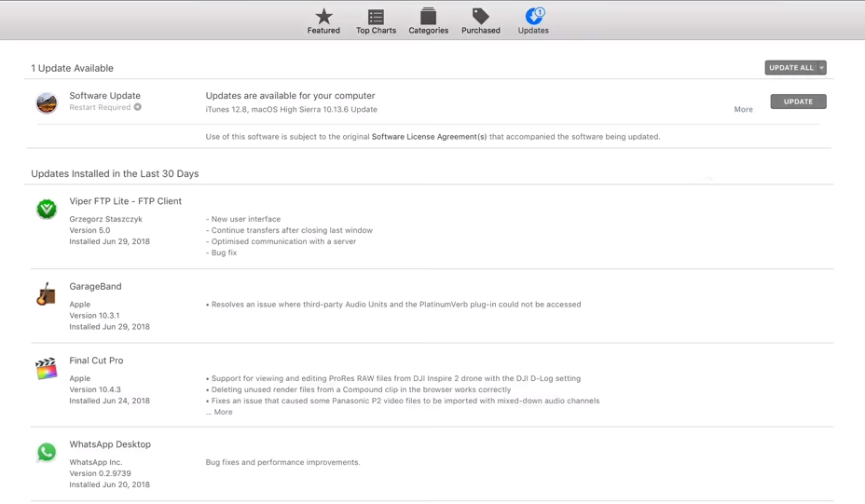Click the UPDATE ALL button
This screenshot has height=504, width=865.
(791, 67)
